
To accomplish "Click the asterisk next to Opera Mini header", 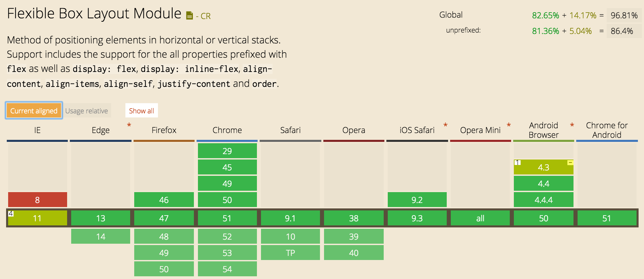I will coord(508,125).
